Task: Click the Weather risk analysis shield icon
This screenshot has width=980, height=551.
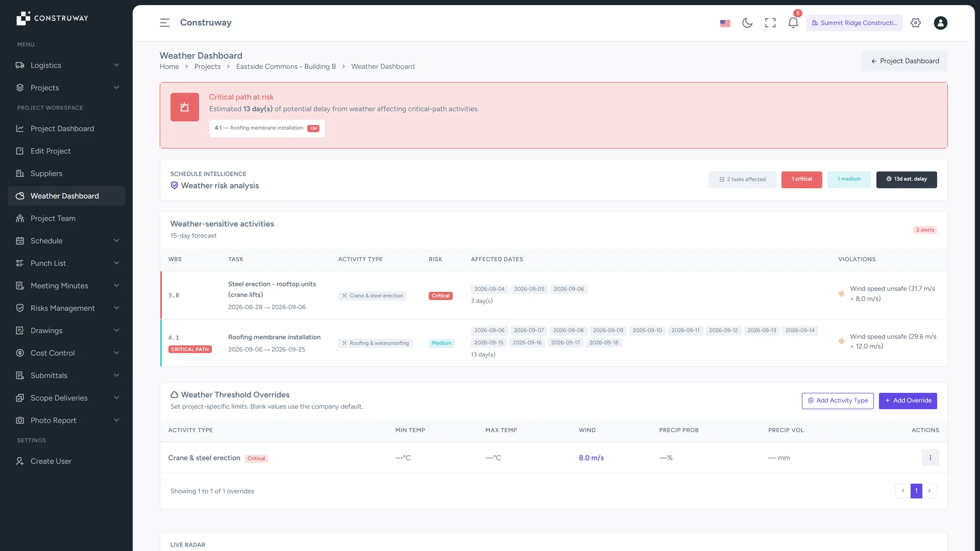Action: (174, 186)
